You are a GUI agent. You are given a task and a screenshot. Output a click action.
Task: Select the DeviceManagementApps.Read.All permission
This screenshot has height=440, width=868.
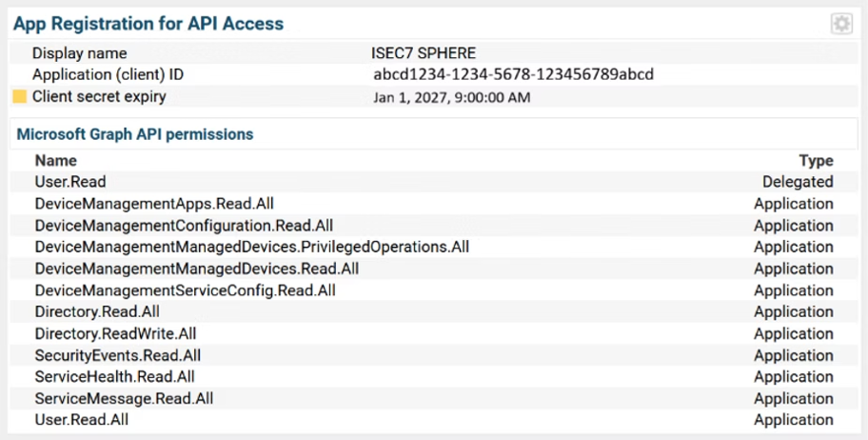point(154,203)
